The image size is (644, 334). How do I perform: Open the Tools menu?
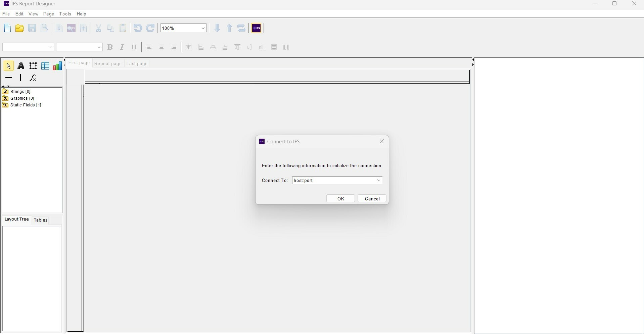click(x=65, y=14)
